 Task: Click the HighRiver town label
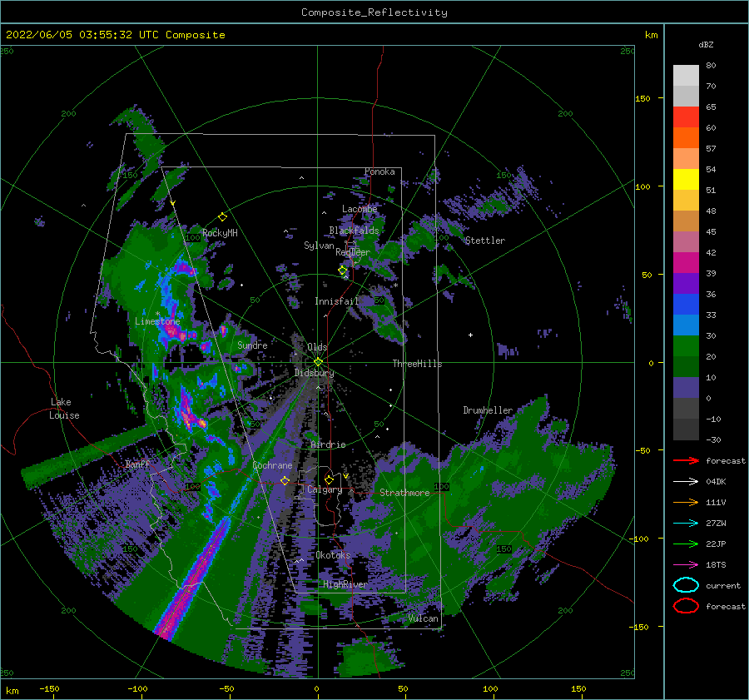pos(345,584)
